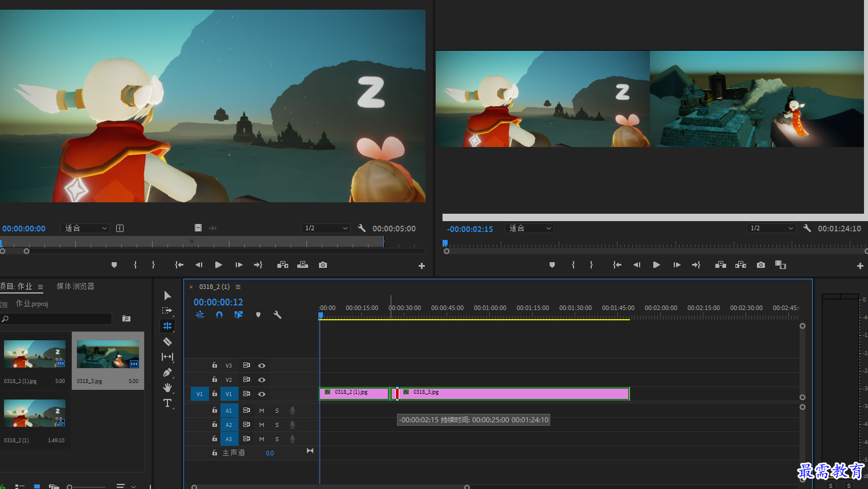The image size is (868, 489).
Task: Click Play in the Source monitor
Action: 218,265
